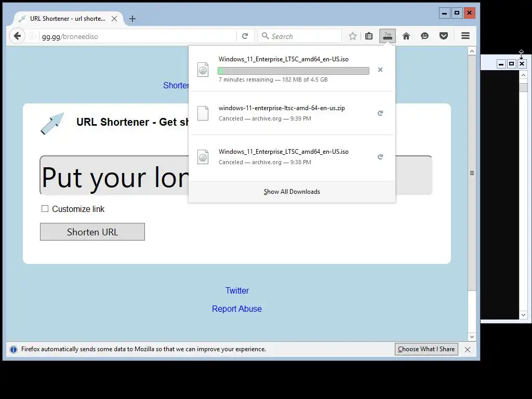Click the page scrollbar down arrow

point(472,337)
